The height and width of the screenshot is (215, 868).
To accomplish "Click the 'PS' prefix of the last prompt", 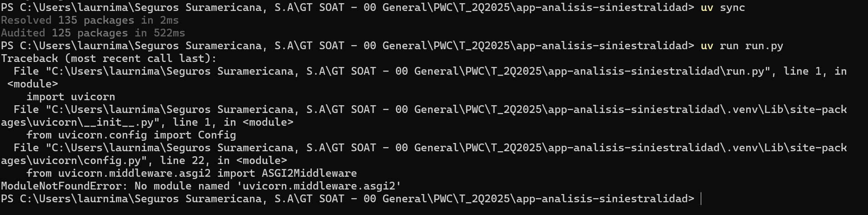I will 7,199.
